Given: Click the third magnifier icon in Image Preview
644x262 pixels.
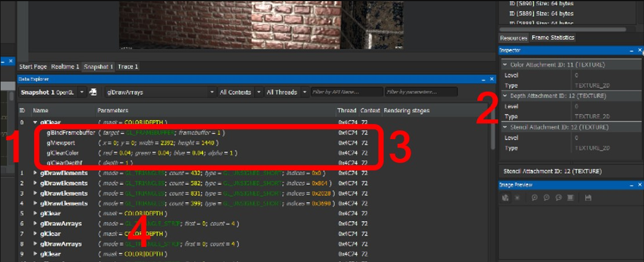Looking at the screenshot, I should coord(558,198).
